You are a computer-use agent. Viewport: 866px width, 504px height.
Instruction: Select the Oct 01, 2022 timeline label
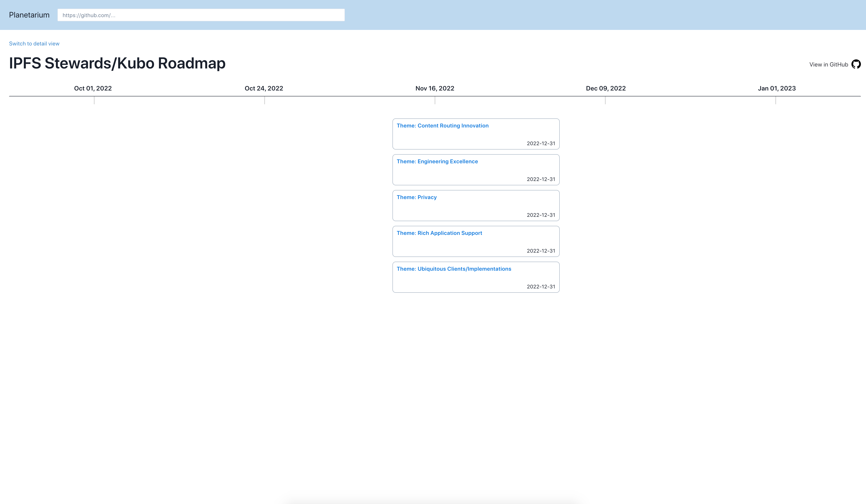pos(93,88)
